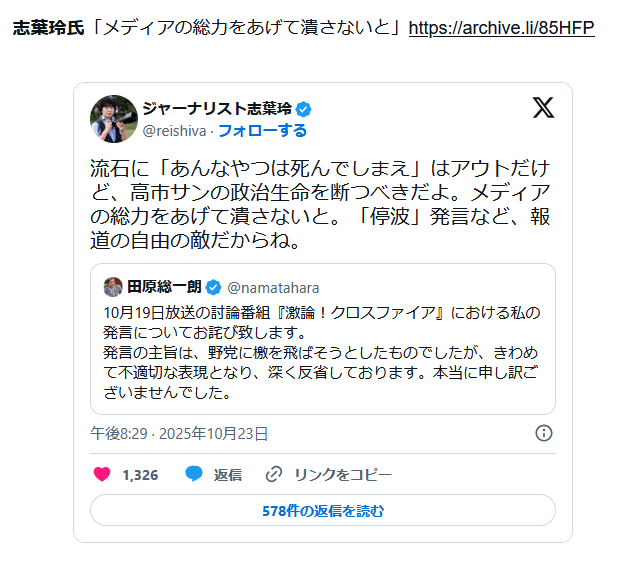619x572 pixels.
Task: Click the 1,326 likes count
Action: 140,474
